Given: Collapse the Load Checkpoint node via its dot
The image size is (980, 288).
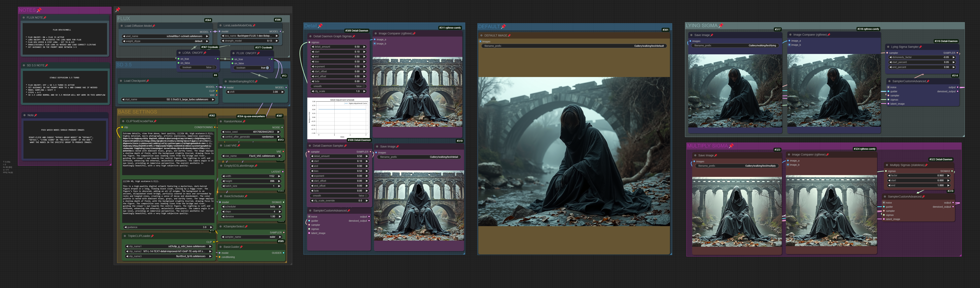Looking at the screenshot, I should click(121, 81).
